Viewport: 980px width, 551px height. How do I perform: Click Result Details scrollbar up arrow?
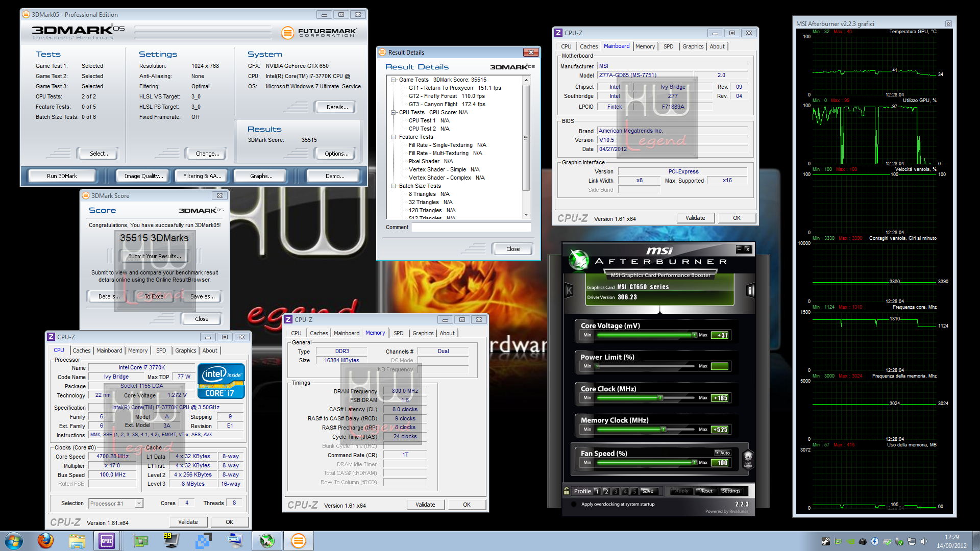pyautogui.click(x=526, y=80)
